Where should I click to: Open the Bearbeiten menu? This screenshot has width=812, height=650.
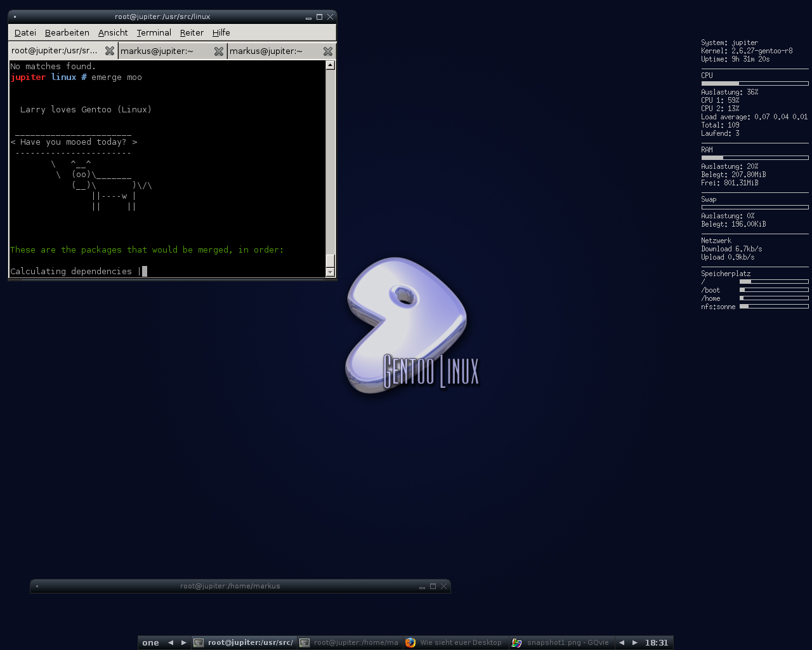click(x=67, y=32)
